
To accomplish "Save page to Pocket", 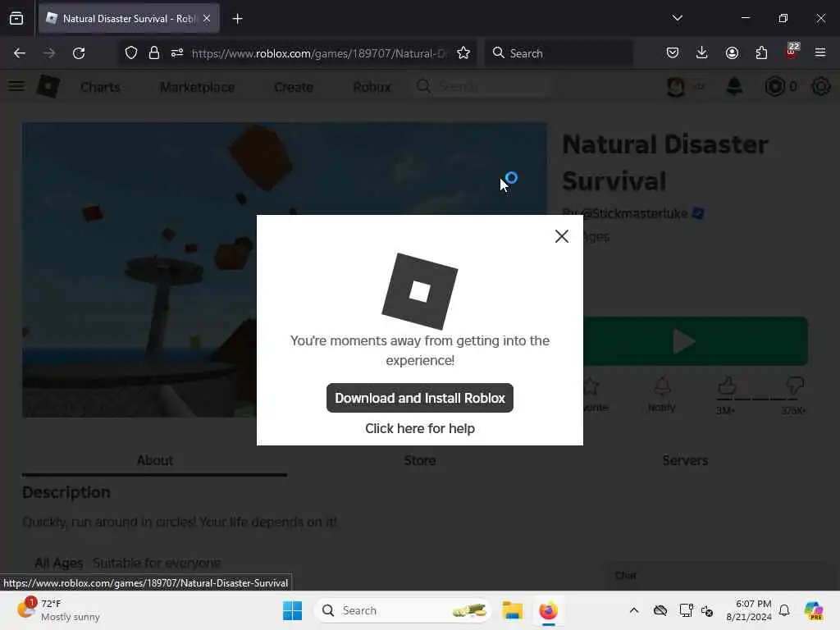I will click(x=673, y=52).
